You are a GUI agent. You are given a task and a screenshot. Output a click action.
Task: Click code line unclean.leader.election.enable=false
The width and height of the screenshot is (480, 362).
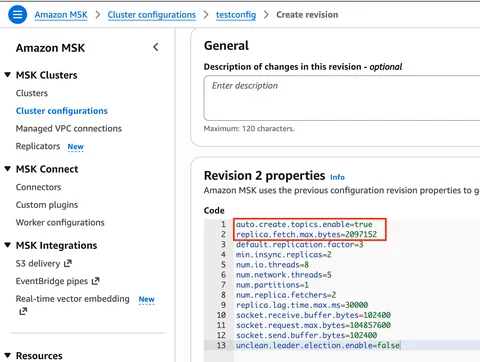point(318,345)
